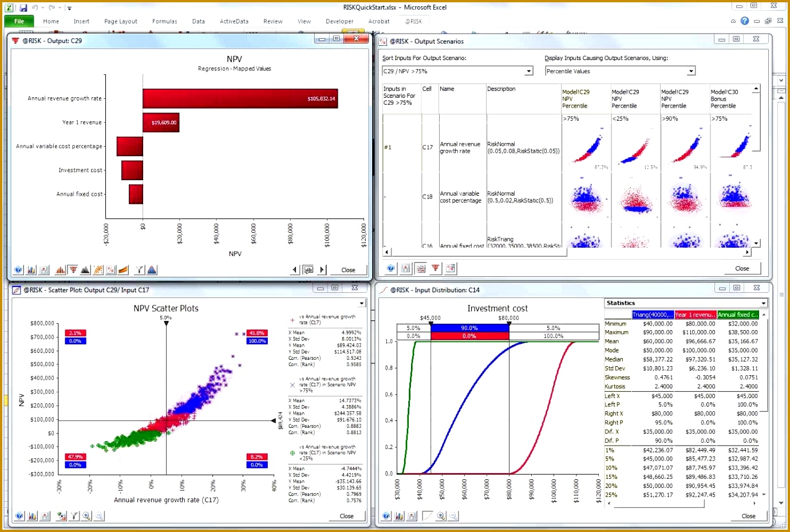Screen dimensions: 790x532
Task: Open help in Output Scenarios window
Action: pos(391,268)
